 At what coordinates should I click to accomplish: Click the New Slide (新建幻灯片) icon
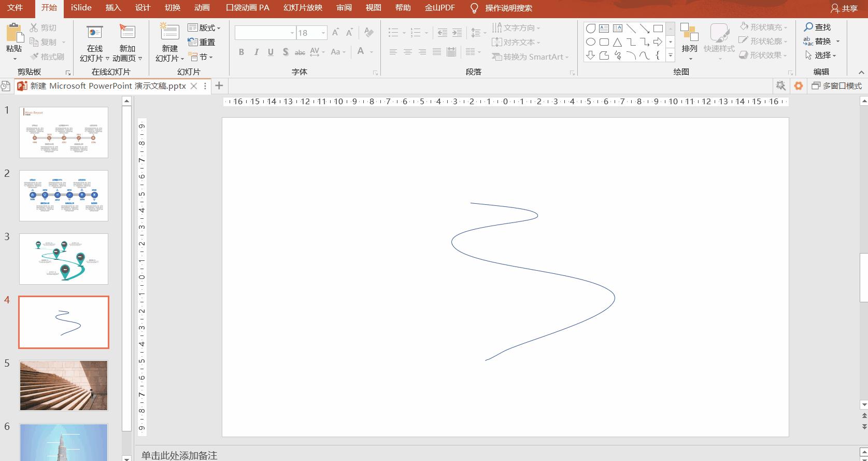click(169, 32)
